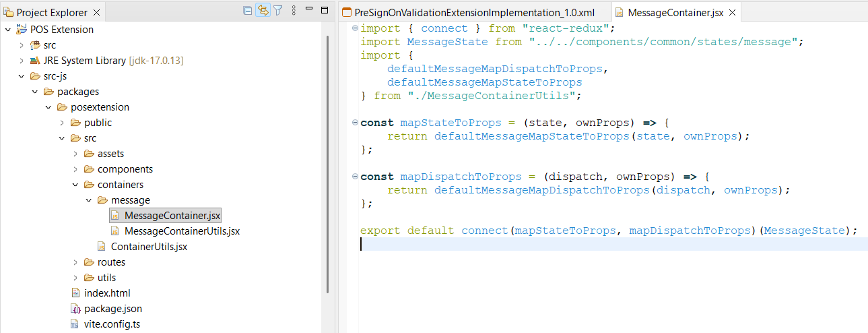The height and width of the screenshot is (333, 868).
Task: Toggle Link with Editor button
Action: (263, 10)
